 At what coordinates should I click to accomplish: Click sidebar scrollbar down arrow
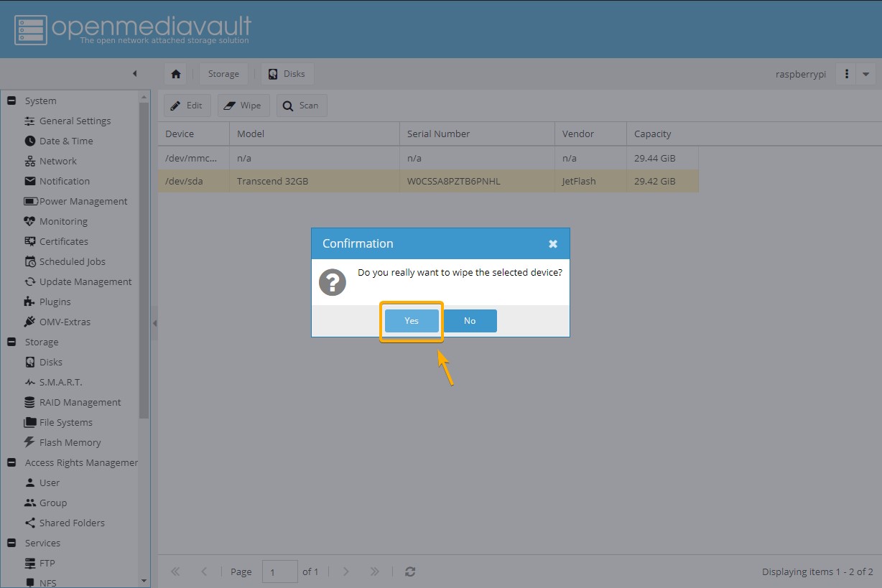[x=144, y=580]
